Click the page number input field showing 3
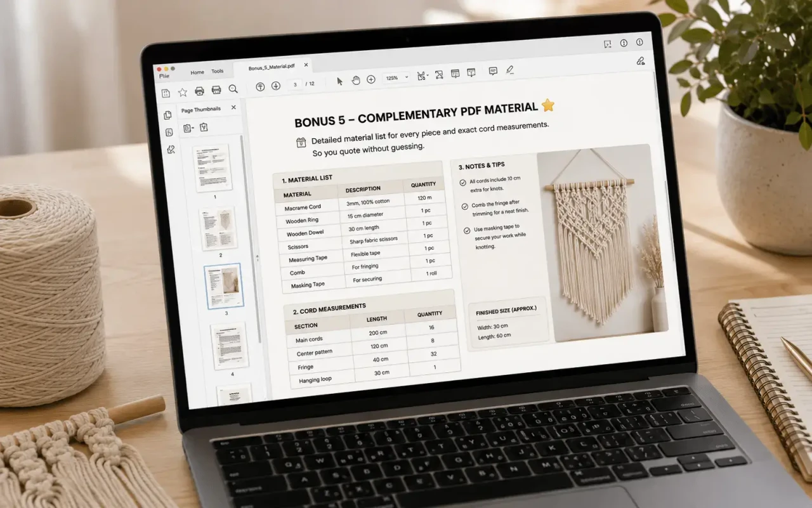The height and width of the screenshot is (508, 812). point(295,84)
